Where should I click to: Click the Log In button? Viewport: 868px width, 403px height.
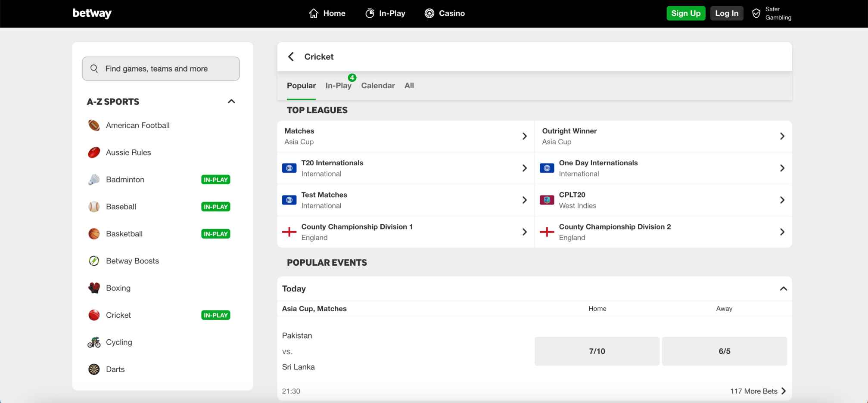point(726,13)
